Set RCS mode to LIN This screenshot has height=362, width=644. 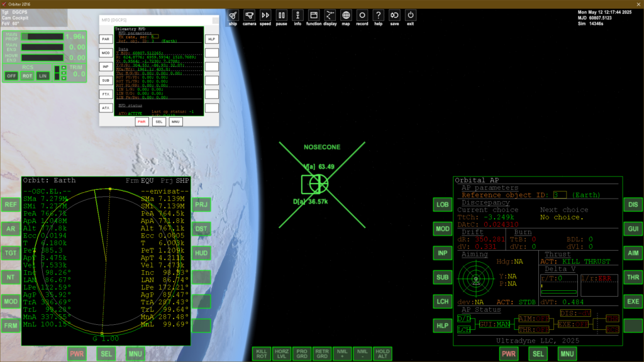[43, 76]
